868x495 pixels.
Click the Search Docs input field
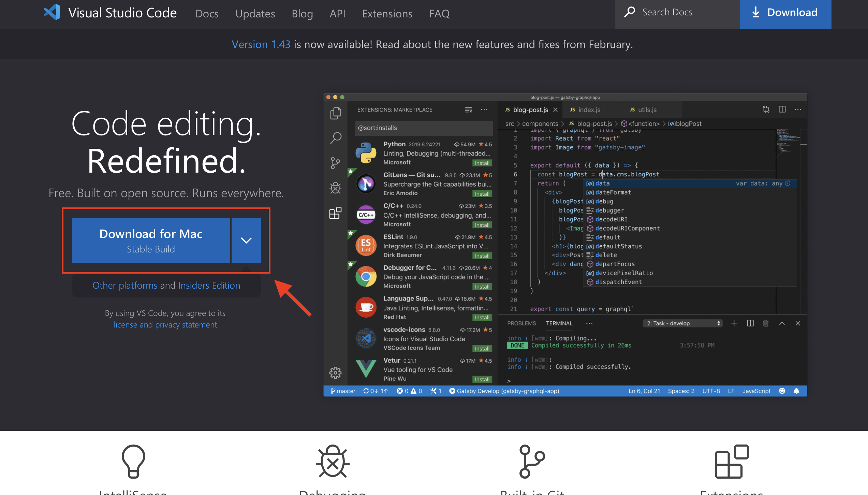click(677, 14)
